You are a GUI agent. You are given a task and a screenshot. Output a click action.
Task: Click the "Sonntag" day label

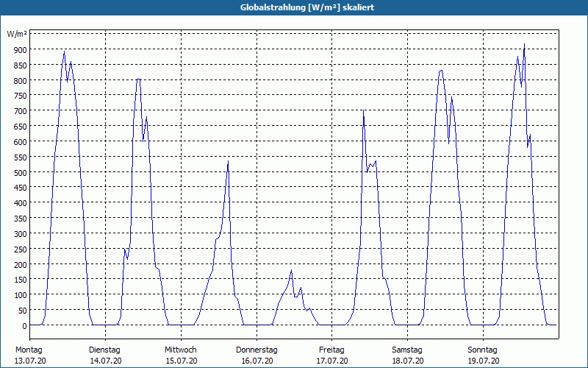[482, 350]
